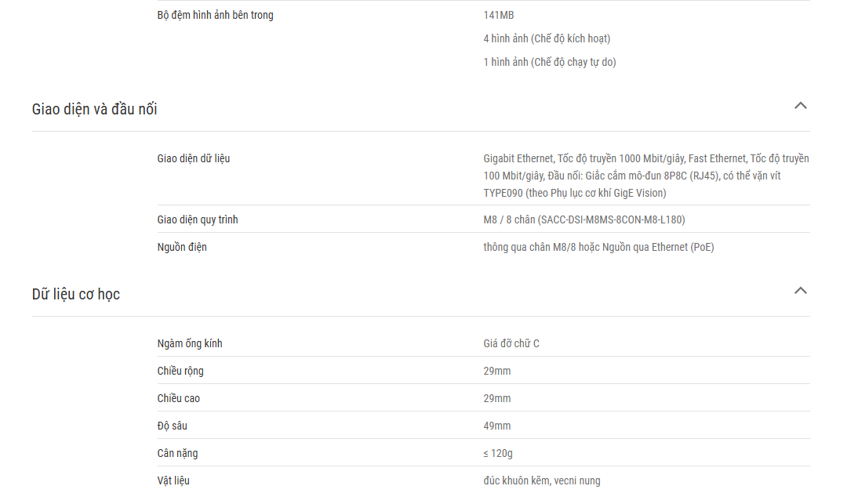Click the Dữ liệu cơ học heading

coord(76,294)
